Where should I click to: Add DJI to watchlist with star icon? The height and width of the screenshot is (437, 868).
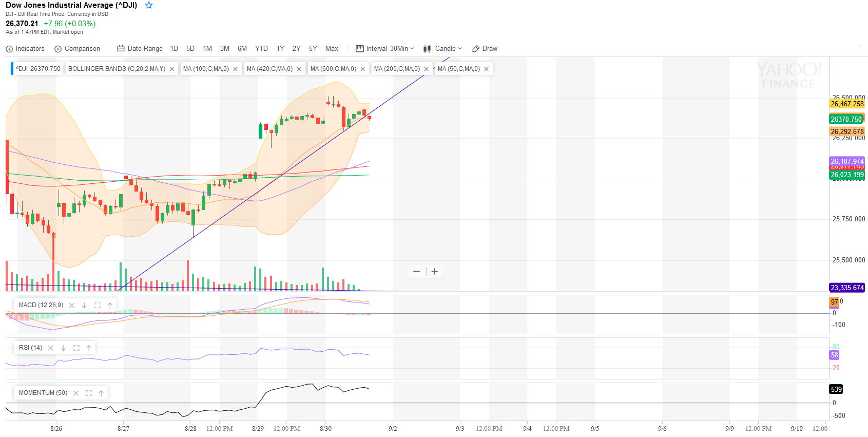pyautogui.click(x=149, y=5)
